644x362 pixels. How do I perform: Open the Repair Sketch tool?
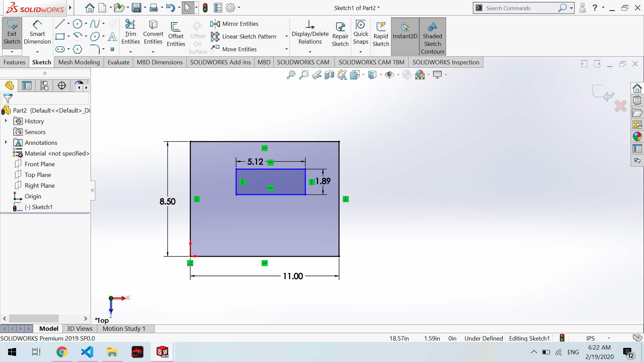[x=340, y=35]
